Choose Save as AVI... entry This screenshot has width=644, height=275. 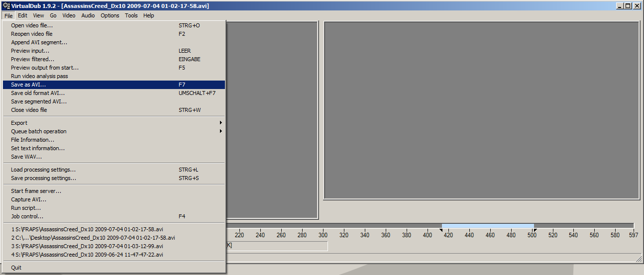(114, 85)
